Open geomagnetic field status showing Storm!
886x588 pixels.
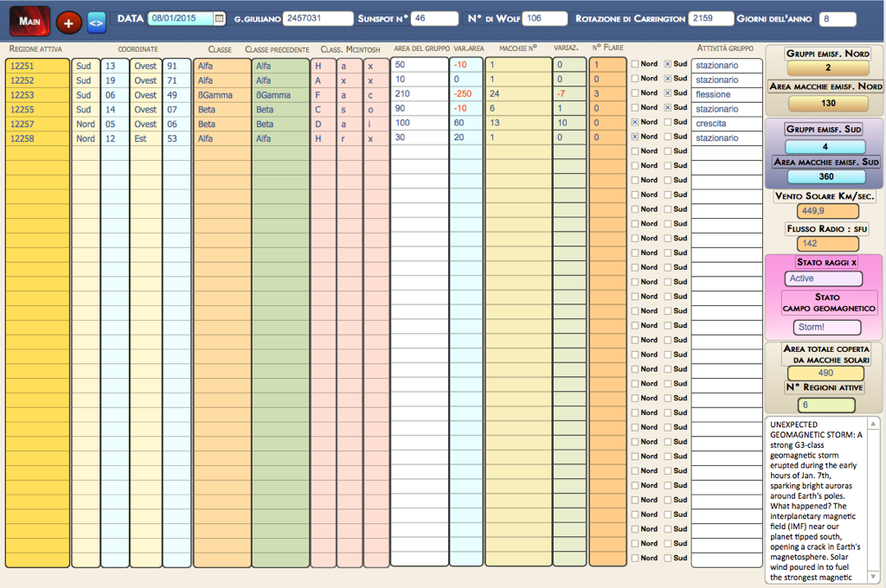pyautogui.click(x=826, y=328)
